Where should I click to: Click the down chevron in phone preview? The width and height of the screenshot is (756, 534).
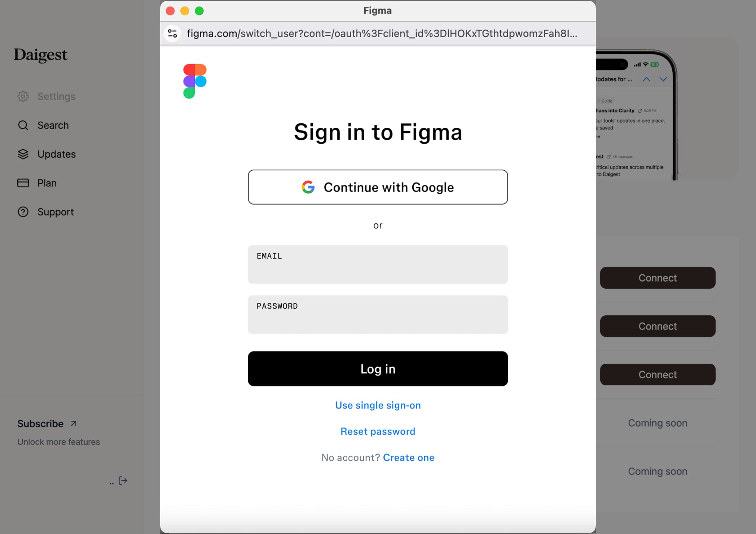[663, 79]
